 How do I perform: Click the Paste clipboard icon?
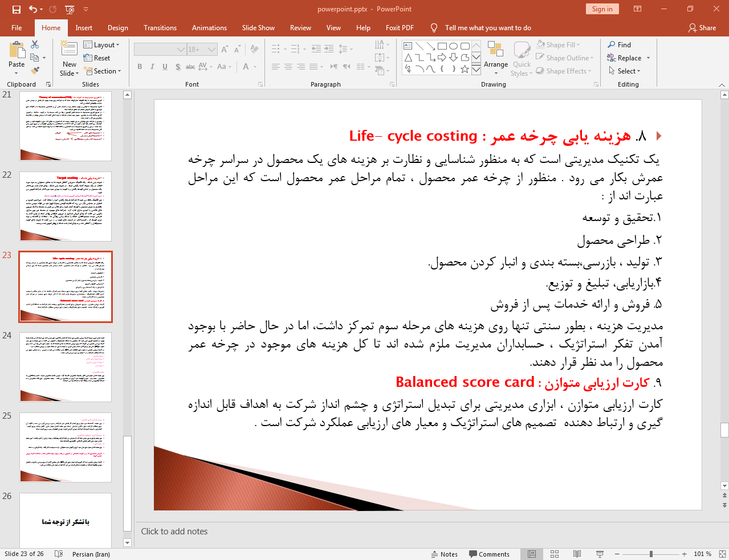tap(17, 51)
